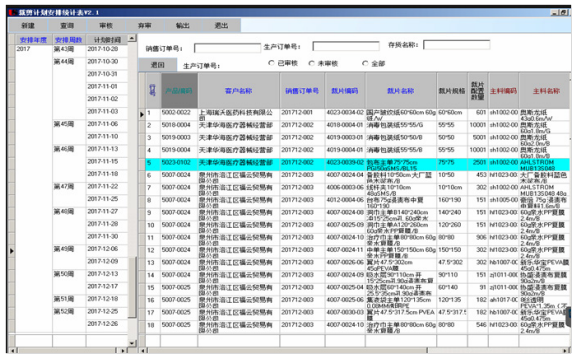Click the 销售订单号 input field
Screen dimensions: 579x360
pyautogui.click(x=227, y=48)
